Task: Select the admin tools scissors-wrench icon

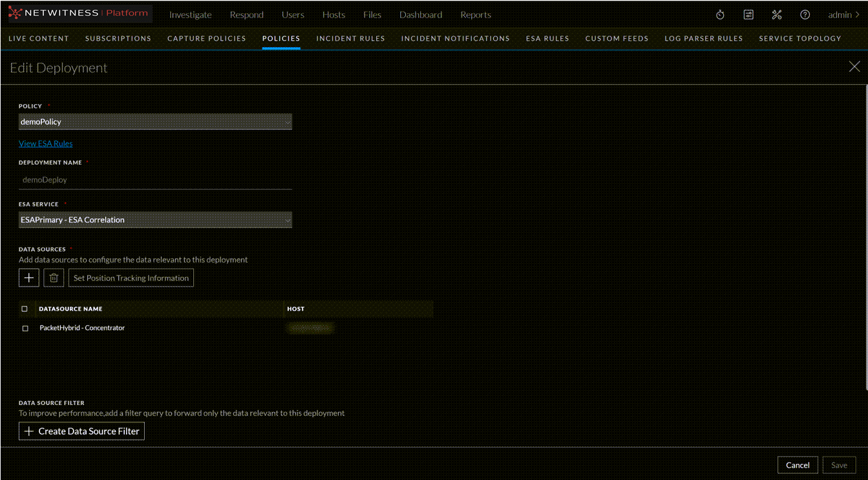Action: point(777,14)
